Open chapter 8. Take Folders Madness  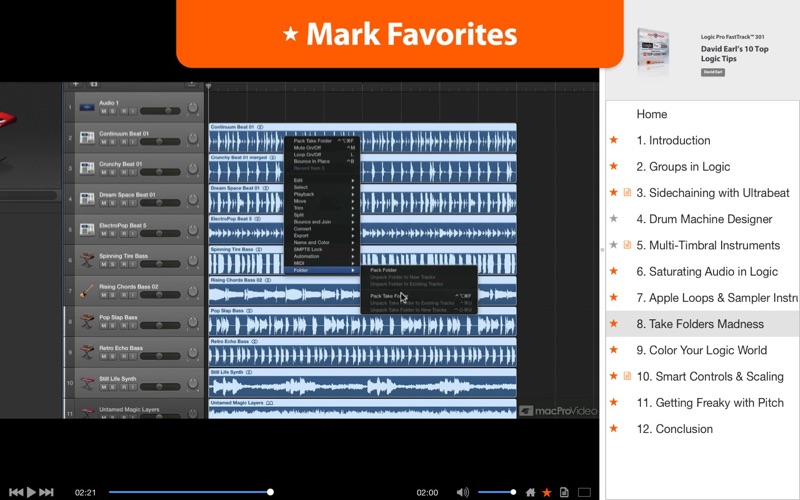tap(700, 324)
